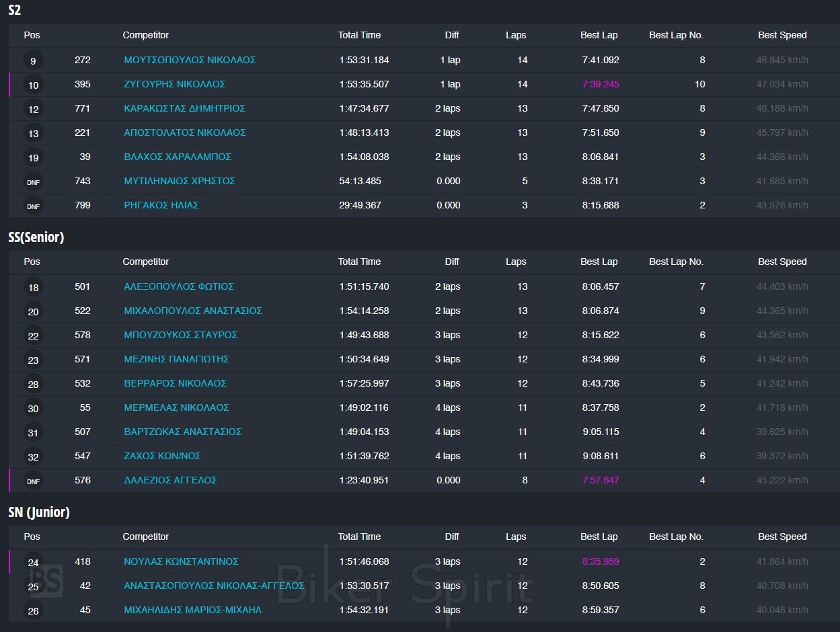This screenshot has width=840, height=632.
Task: Click the SN (Junior) section heading
Action: pos(39,512)
